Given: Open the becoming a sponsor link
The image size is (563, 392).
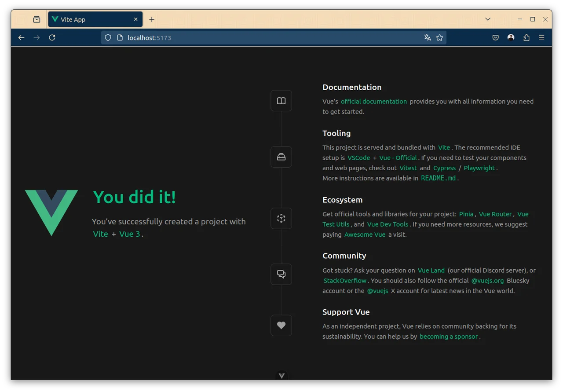Looking at the screenshot, I should point(449,337).
